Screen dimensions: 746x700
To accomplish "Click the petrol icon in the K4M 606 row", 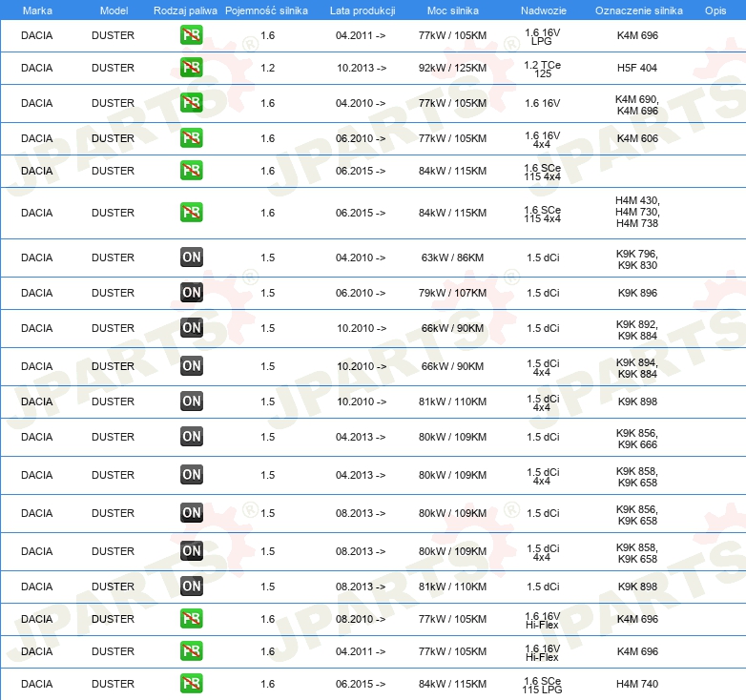I will coord(192,138).
